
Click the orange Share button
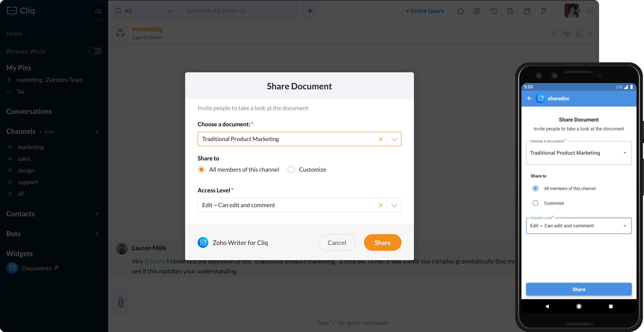382,243
